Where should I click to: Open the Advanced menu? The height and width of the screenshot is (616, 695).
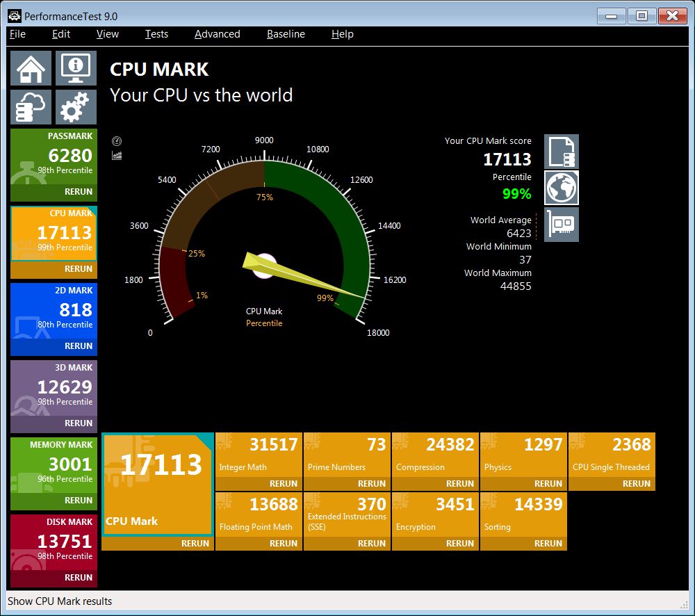(217, 34)
